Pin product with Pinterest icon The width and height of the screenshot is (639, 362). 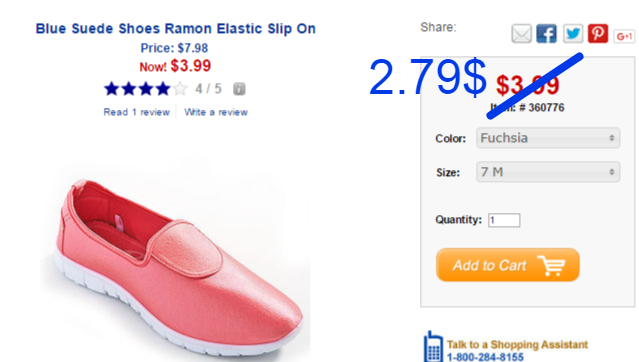point(598,33)
